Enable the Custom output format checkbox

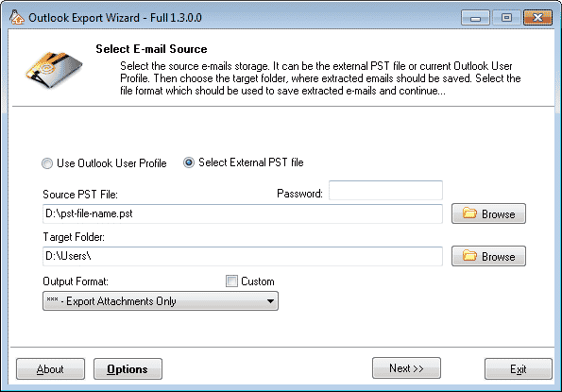point(231,281)
